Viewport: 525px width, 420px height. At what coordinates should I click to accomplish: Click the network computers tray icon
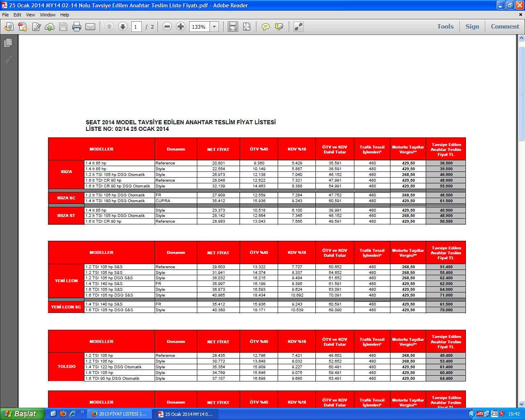point(487,414)
